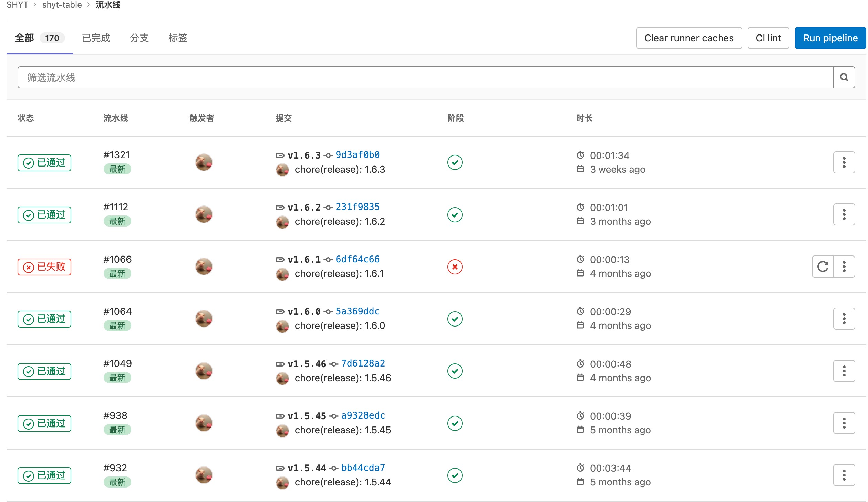Focus the 筛选流水线 filter input field

pos(425,77)
